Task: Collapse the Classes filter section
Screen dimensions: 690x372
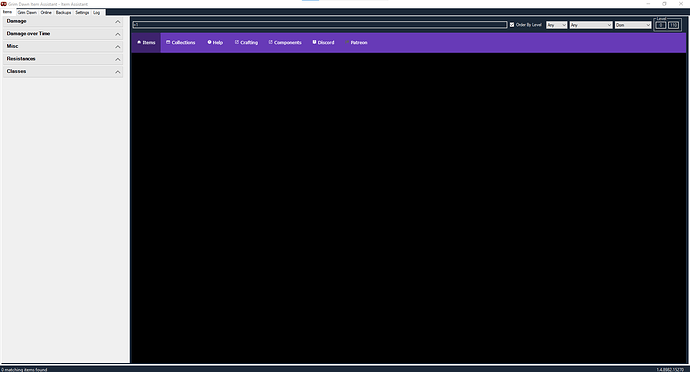Action: (117, 72)
